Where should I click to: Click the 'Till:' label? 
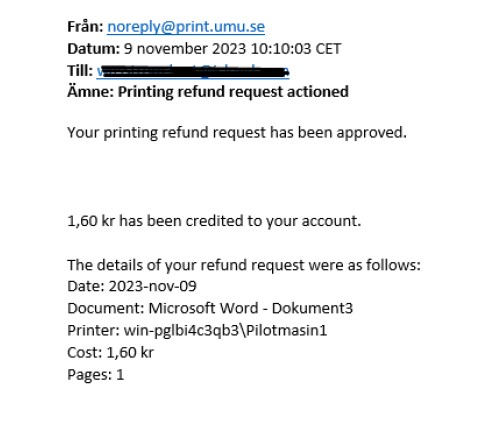point(80,71)
